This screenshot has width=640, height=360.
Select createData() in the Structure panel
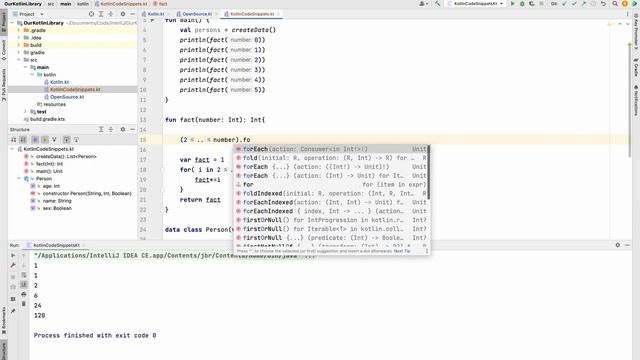point(66,156)
